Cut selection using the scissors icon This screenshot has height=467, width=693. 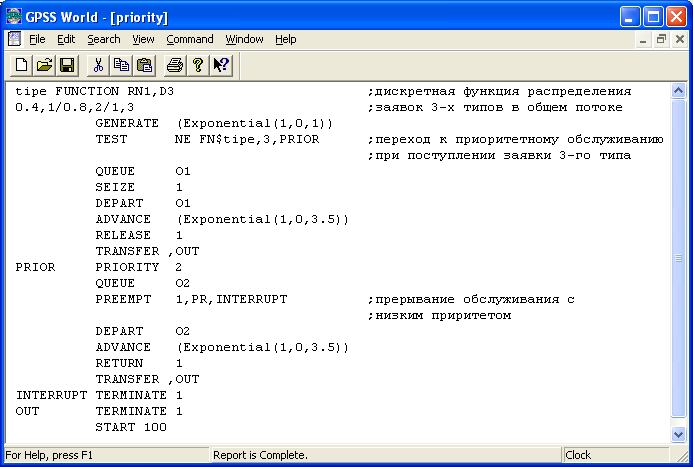pyautogui.click(x=98, y=65)
